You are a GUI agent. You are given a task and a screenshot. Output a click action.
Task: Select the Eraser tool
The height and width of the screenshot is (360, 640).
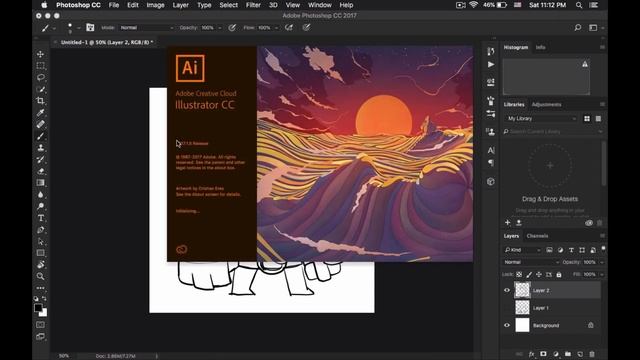[40, 171]
